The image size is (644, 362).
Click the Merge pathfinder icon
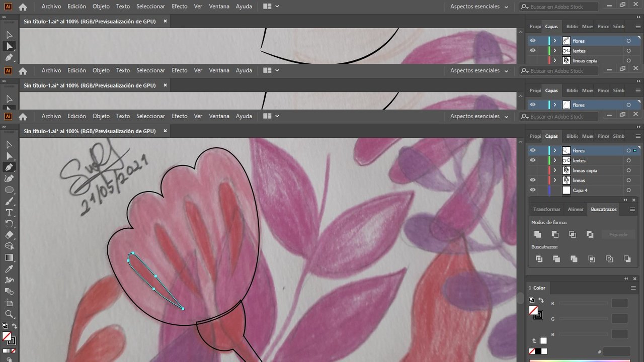(574, 259)
